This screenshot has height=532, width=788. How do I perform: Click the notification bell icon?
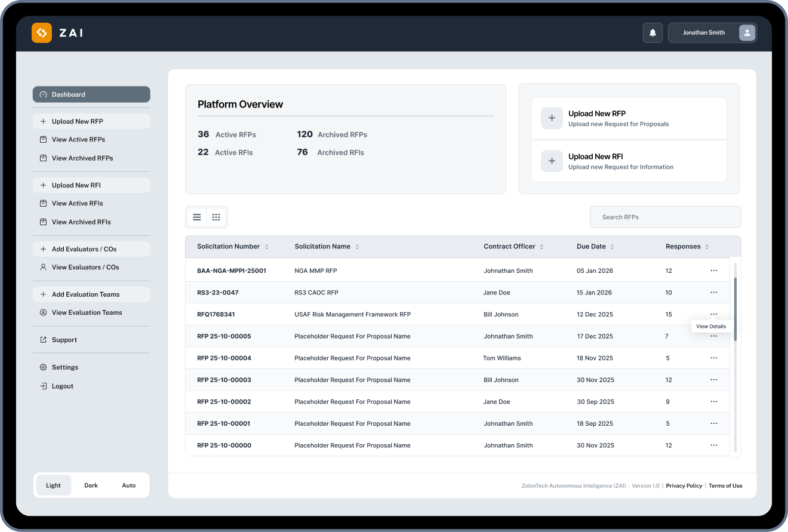(x=652, y=33)
